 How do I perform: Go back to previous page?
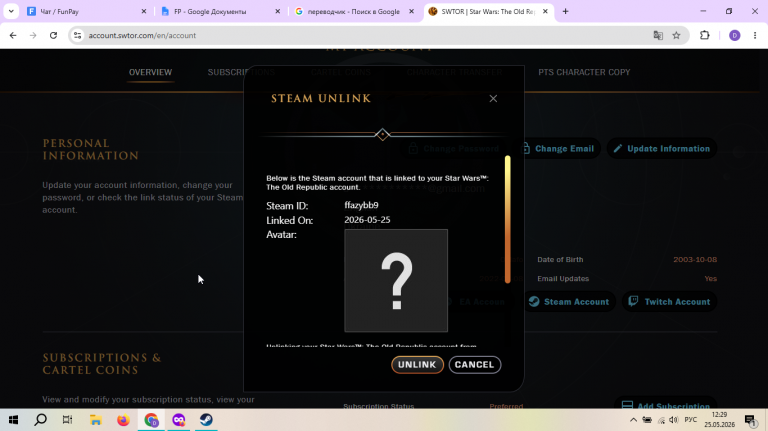coord(13,35)
